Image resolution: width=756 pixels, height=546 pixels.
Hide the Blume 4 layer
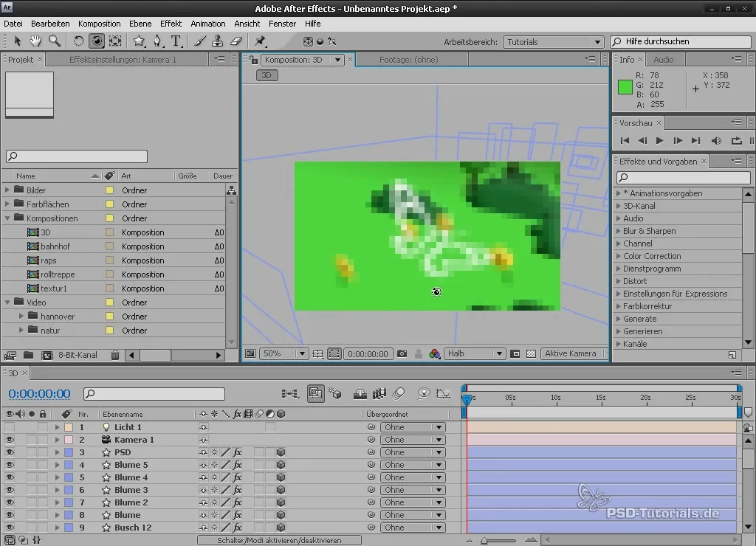(x=9, y=477)
